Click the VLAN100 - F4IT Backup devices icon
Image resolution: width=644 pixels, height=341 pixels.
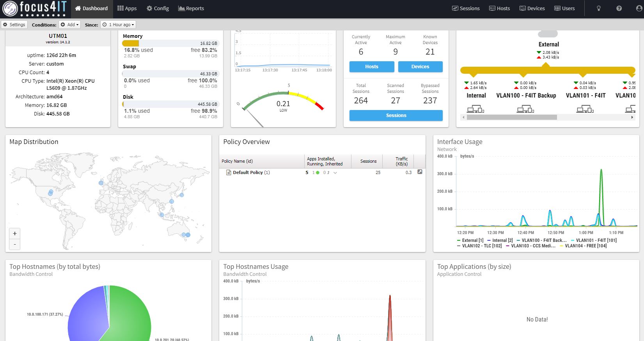click(525, 109)
